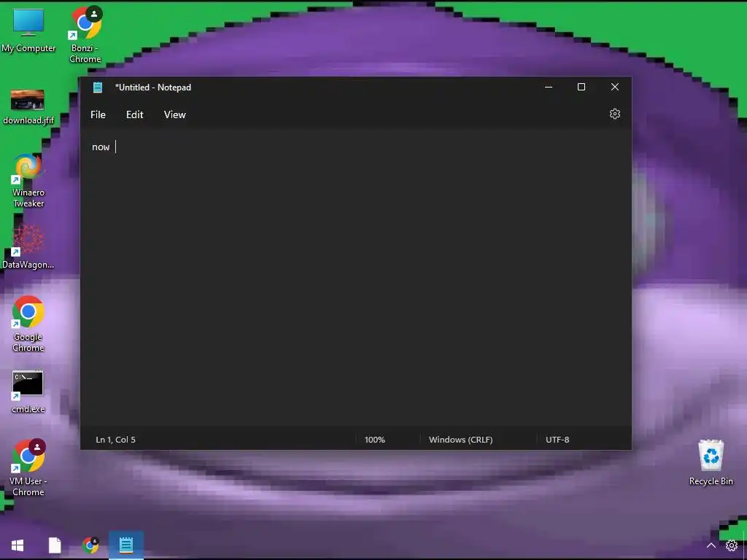Click the taskbar settings gear icon
This screenshot has width=747, height=560.
tap(731, 545)
